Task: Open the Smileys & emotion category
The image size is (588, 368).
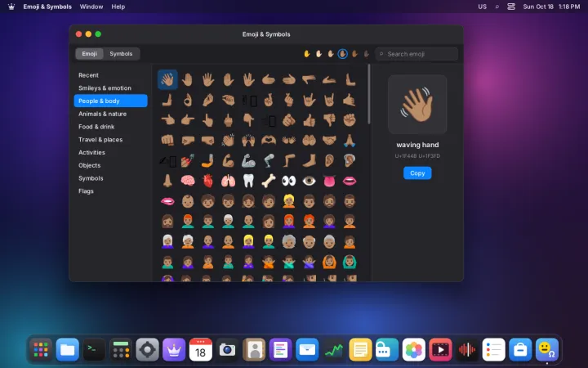Action: tap(110, 88)
